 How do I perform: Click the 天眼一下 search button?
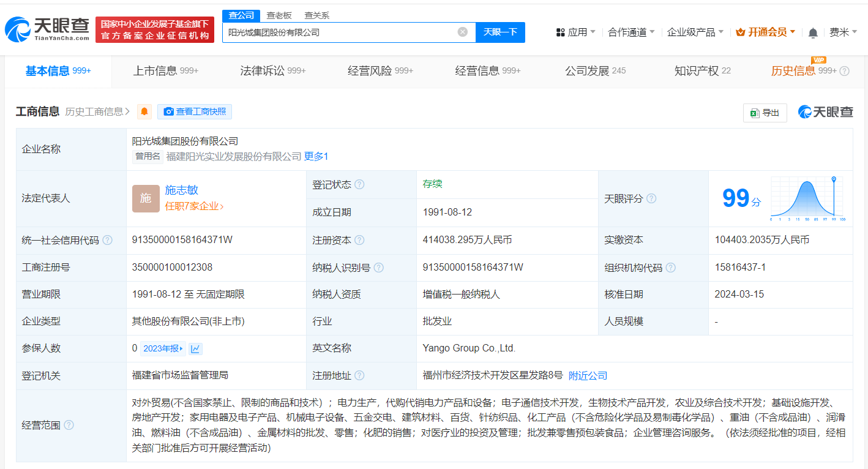tap(500, 32)
